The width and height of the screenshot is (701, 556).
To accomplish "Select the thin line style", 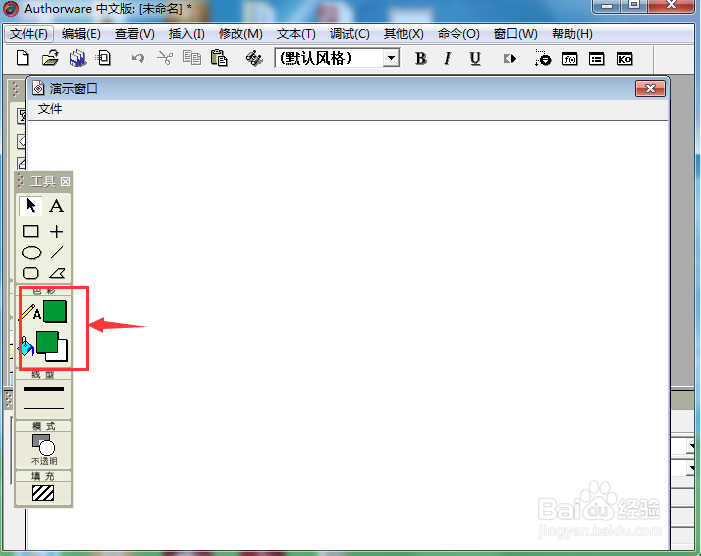I will click(x=44, y=408).
